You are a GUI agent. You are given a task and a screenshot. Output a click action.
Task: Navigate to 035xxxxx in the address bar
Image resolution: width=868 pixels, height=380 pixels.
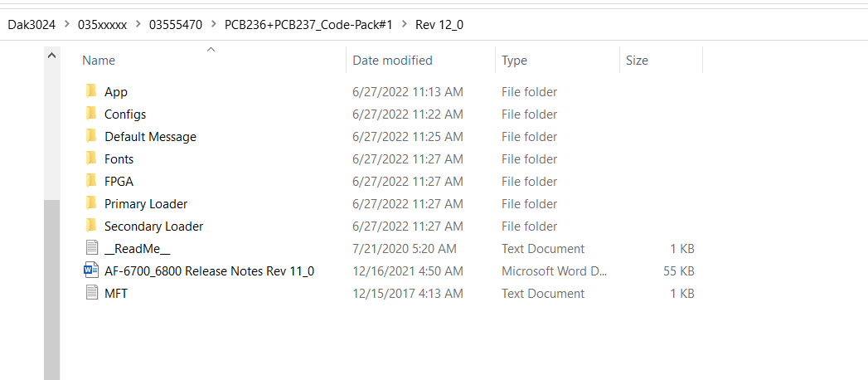coord(102,25)
